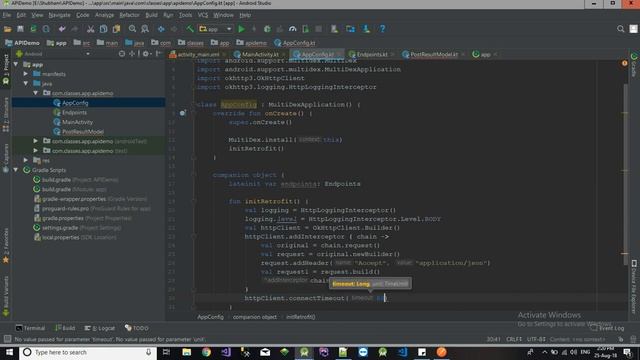Click the project panel settings gear icon
Viewport: 640px width, 360px height.
point(145,54)
